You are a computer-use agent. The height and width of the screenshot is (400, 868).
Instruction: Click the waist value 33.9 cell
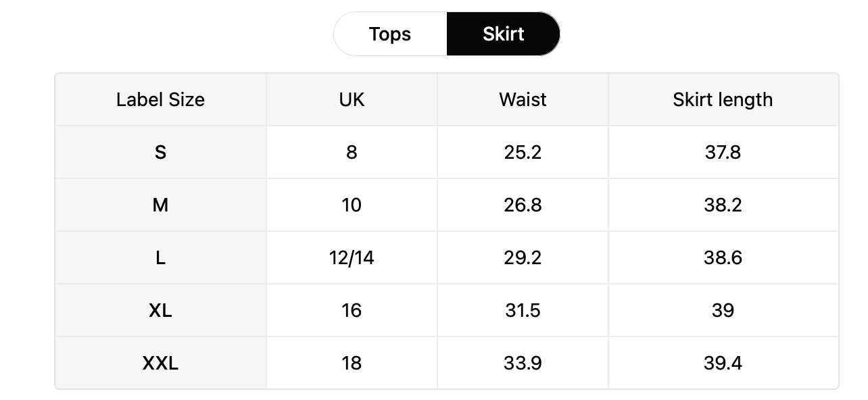tap(523, 363)
